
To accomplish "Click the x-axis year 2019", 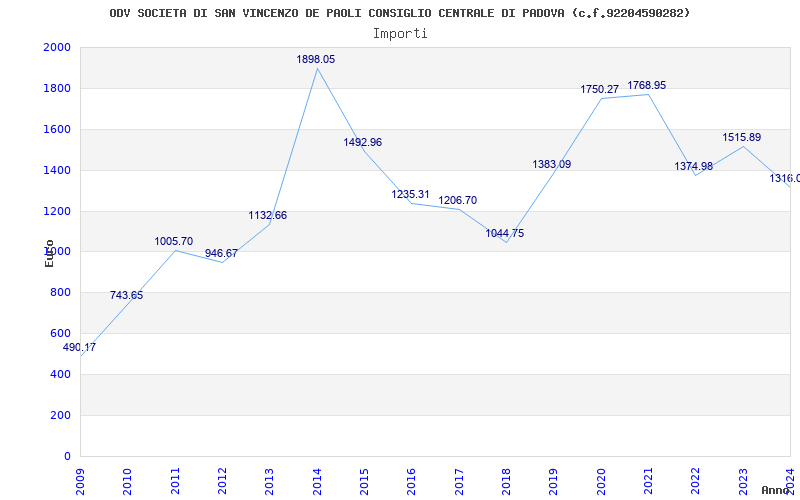I will tap(554, 481).
